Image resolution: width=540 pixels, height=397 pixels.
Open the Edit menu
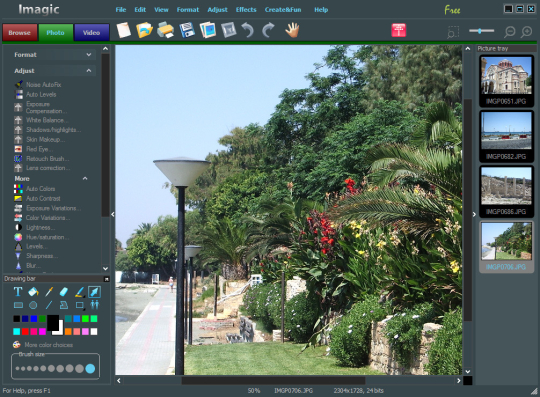click(x=140, y=10)
